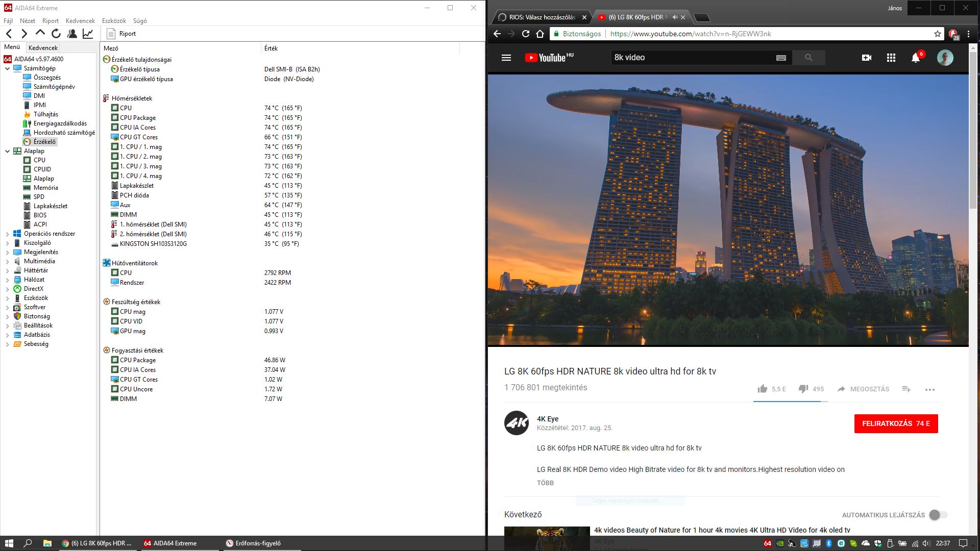Open Fájl menu in AIDA64

[8, 21]
